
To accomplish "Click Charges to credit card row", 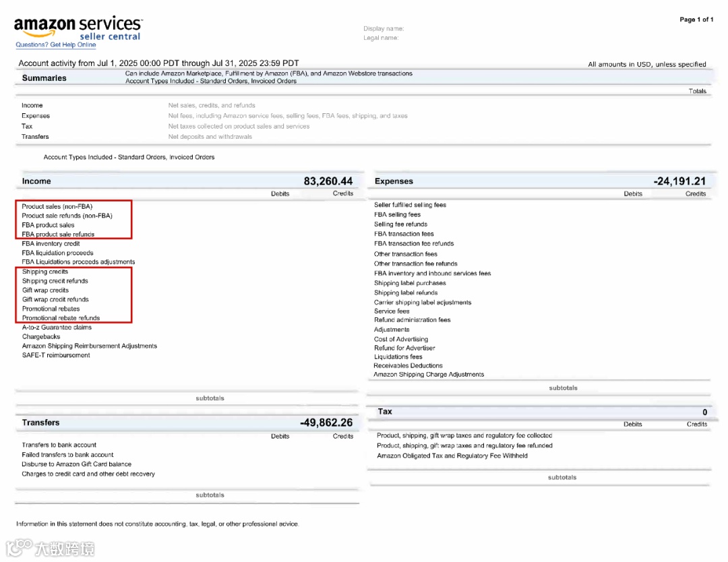I will [x=88, y=474].
